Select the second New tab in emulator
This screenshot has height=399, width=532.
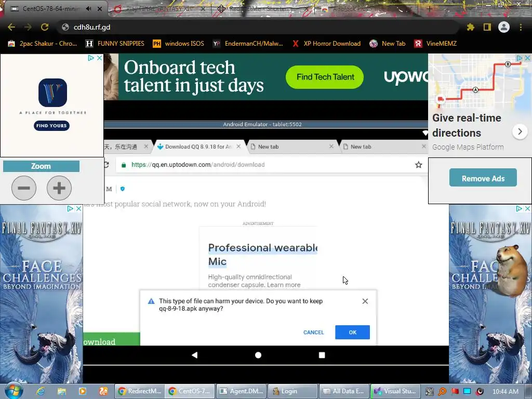tap(384, 147)
